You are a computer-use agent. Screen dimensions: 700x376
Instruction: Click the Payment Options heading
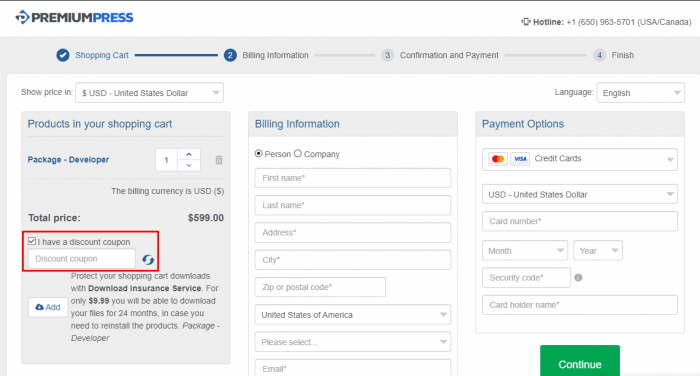click(x=523, y=124)
